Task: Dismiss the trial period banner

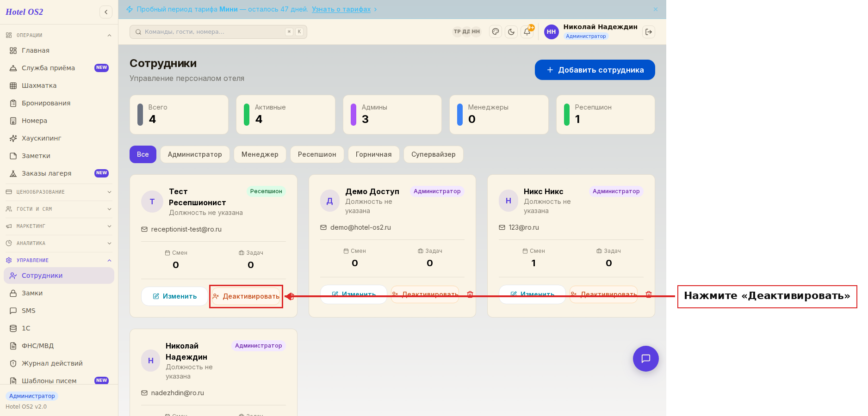Action: [x=656, y=9]
